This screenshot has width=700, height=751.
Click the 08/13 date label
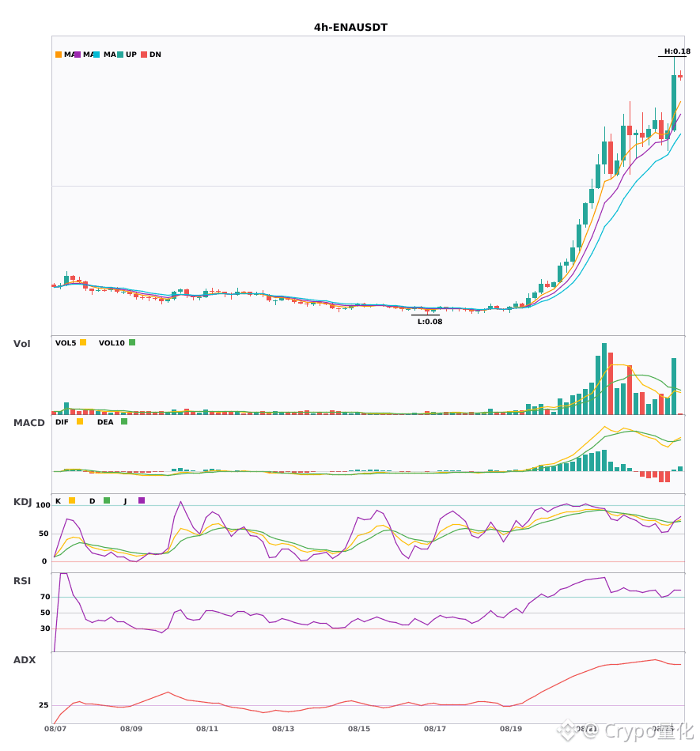point(283,729)
